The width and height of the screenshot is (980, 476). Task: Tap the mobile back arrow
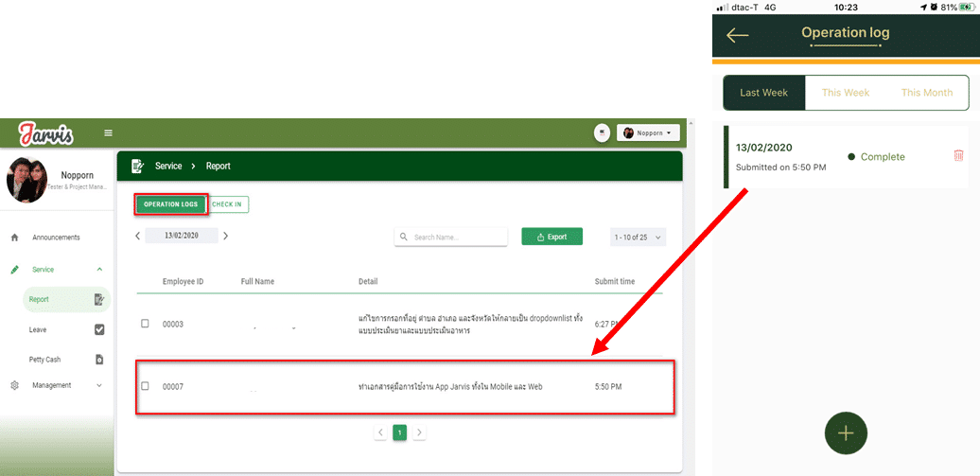pos(738,35)
